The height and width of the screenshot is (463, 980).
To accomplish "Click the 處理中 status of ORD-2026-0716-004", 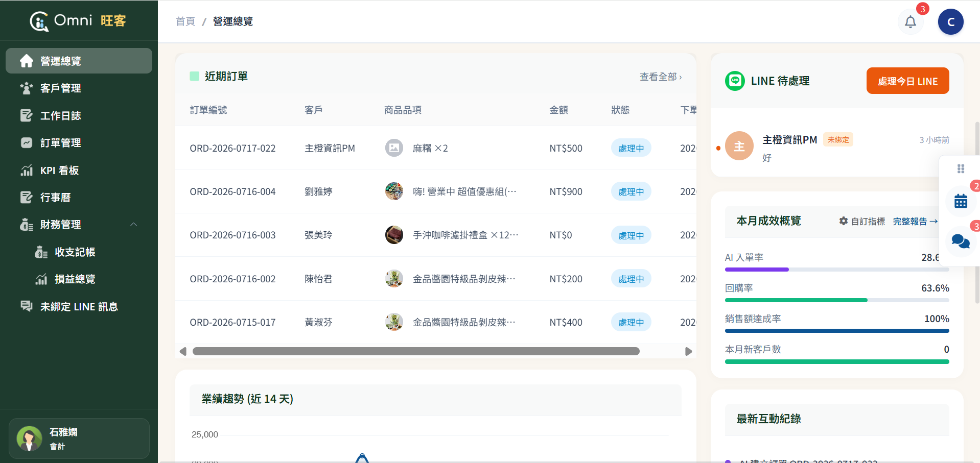I will [x=631, y=192].
